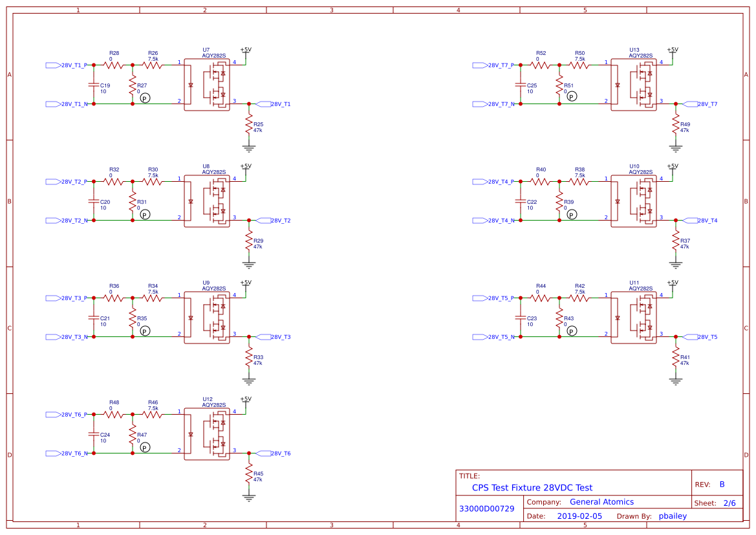
Task: Click the U12 AQY282S relay symbol
Action: point(207,433)
